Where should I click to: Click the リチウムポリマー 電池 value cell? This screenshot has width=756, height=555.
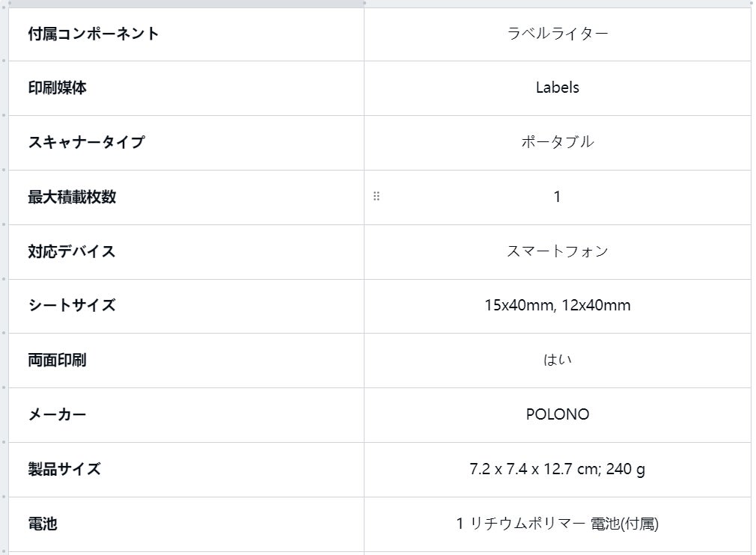click(558, 524)
